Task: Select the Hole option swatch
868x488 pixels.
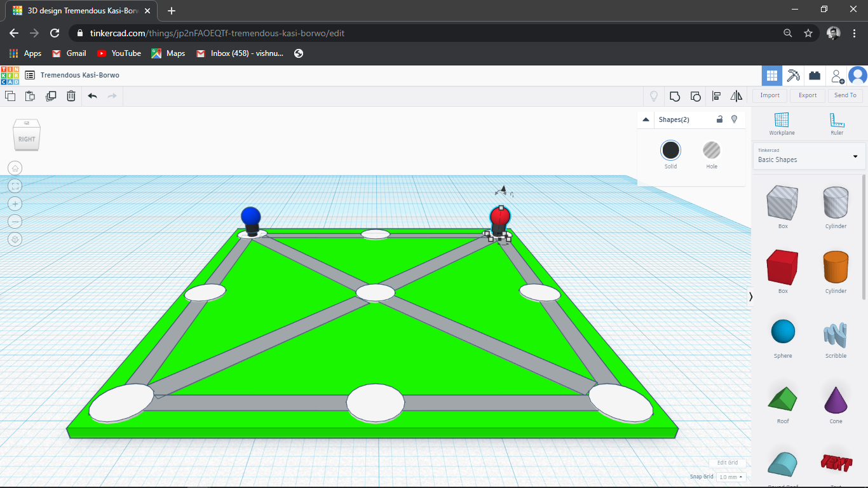Action: tap(712, 151)
